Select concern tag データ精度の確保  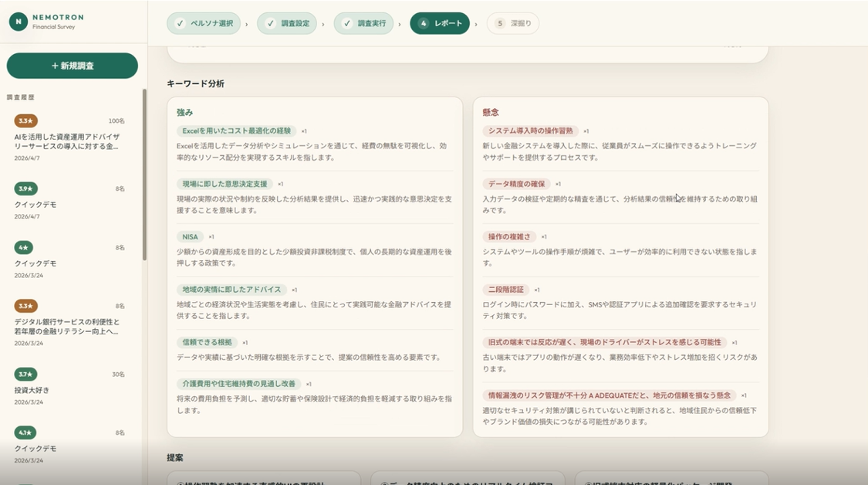516,184
